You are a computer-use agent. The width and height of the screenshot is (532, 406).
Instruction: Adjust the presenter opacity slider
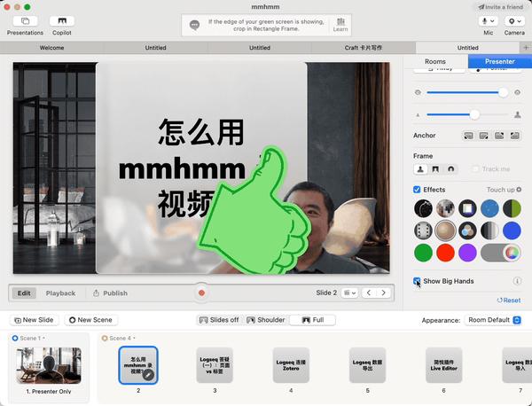coord(467,92)
